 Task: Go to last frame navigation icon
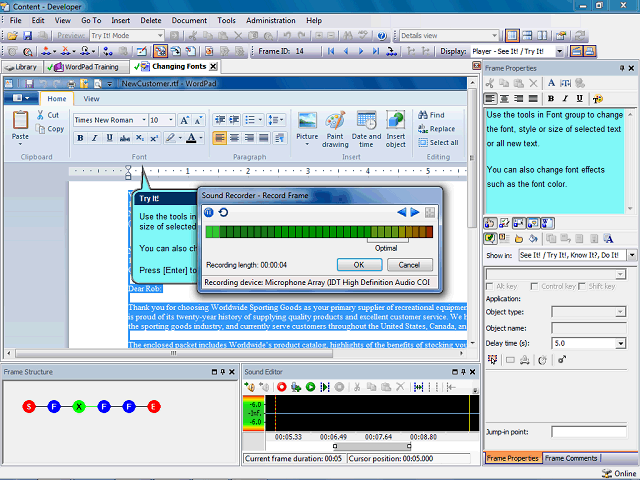(376, 51)
